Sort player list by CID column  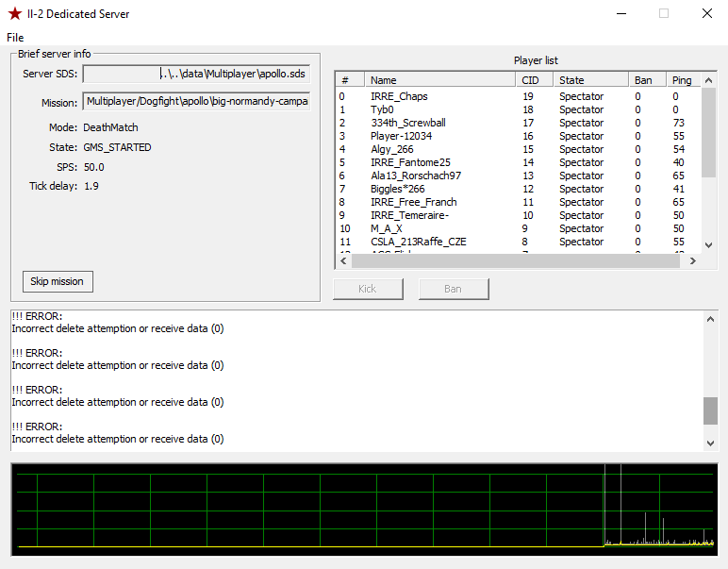[534, 80]
